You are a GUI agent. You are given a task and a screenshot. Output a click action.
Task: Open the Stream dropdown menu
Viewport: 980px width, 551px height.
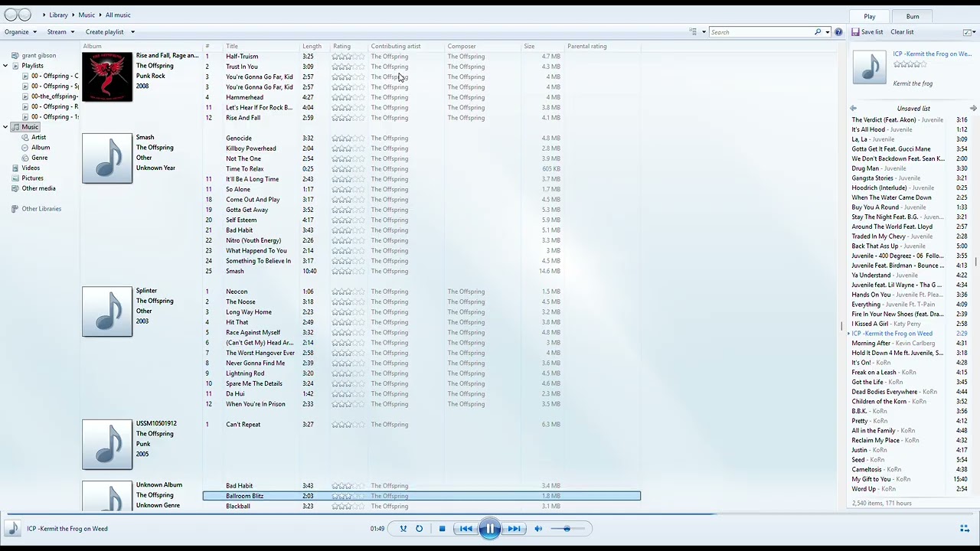(60, 32)
